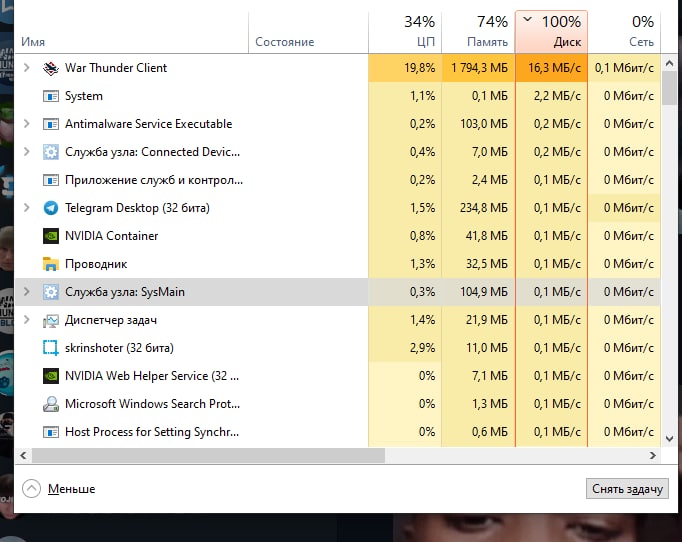Collapse details with the Меньше button
This screenshot has height=542, width=682.
click(x=58, y=488)
